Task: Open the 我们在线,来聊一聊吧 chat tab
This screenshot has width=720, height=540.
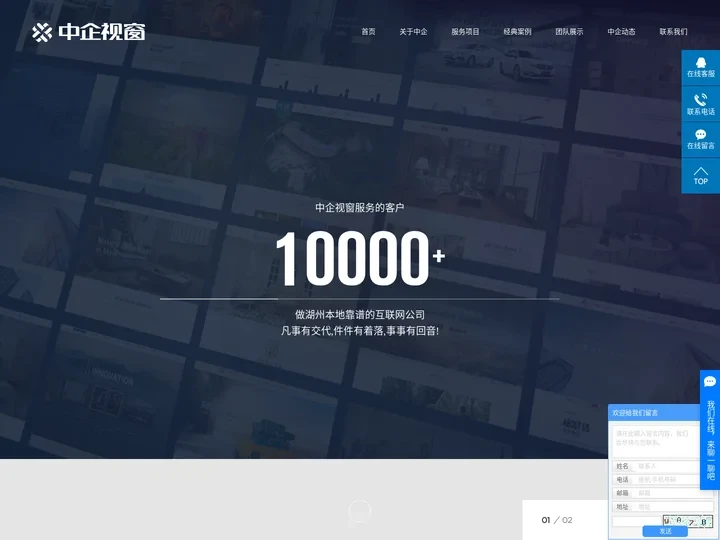Action: (x=710, y=430)
